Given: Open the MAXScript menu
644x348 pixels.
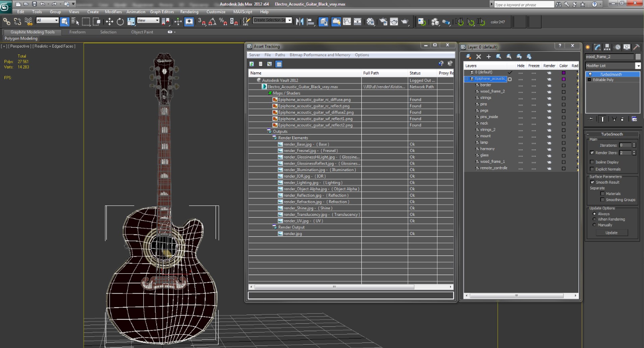Looking at the screenshot, I should 243,12.
